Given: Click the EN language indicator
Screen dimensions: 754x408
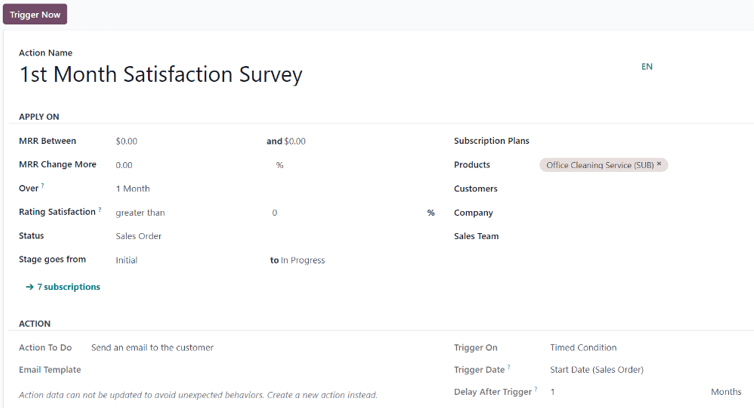Looking at the screenshot, I should point(647,67).
